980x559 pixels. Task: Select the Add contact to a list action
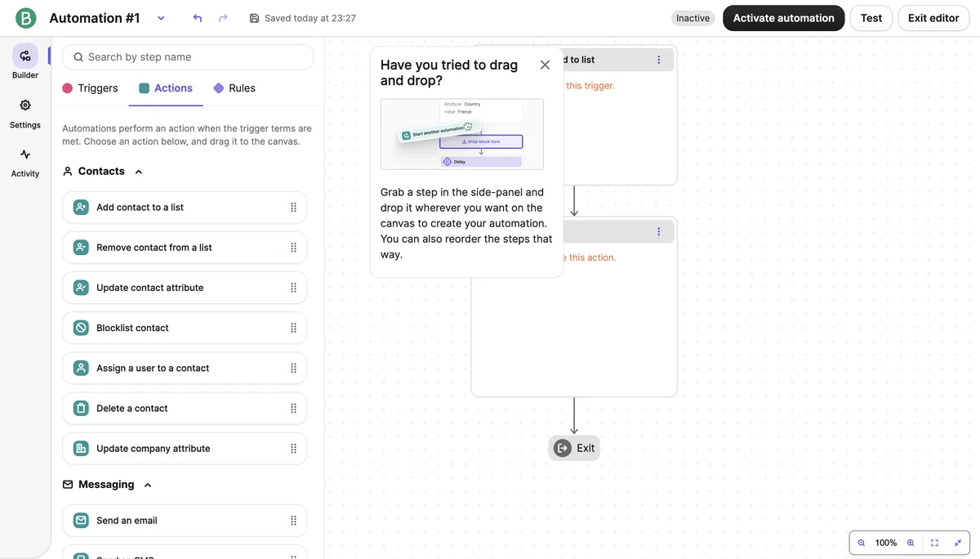185,208
